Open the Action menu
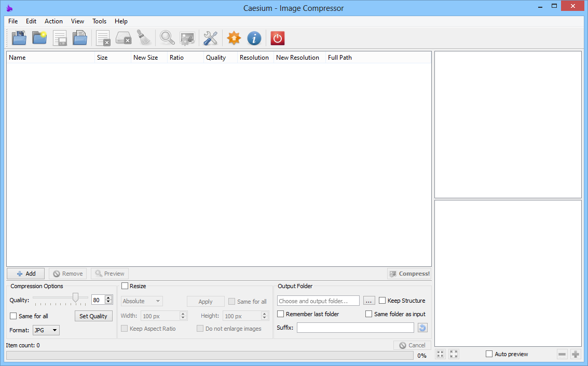The height and width of the screenshot is (366, 588). [53, 21]
